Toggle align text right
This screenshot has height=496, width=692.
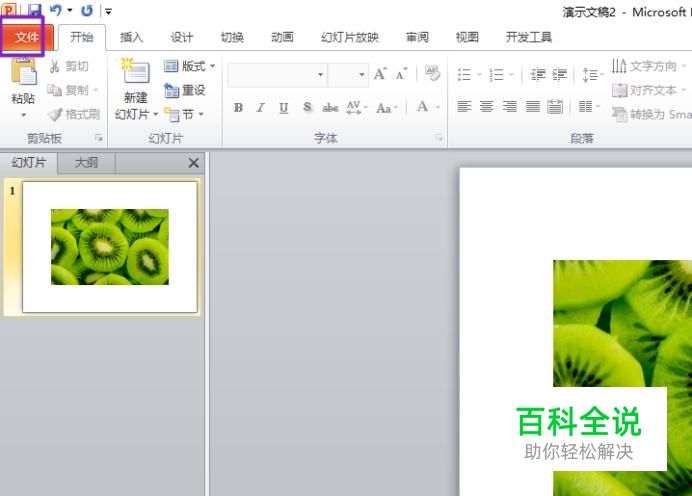[x=510, y=106]
